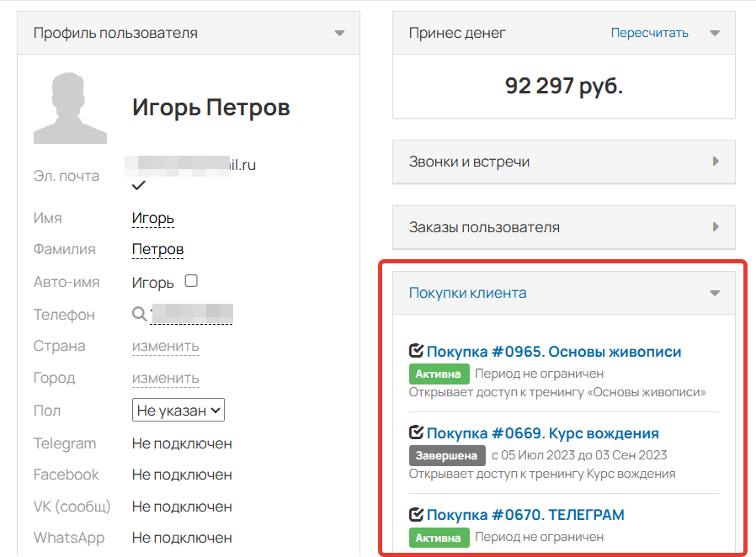The height and width of the screenshot is (557, 756).
Task: Open Заказы пользователя via its arrow icon
Action: point(716,226)
